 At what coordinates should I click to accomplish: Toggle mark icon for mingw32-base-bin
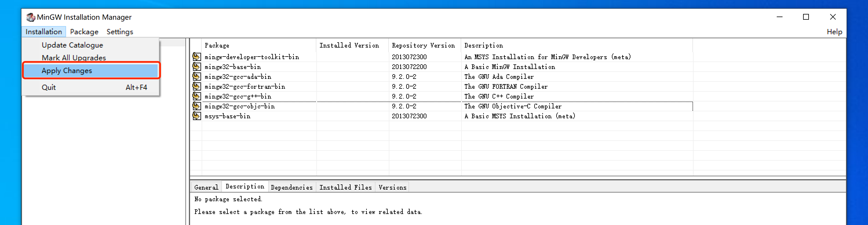tap(196, 66)
